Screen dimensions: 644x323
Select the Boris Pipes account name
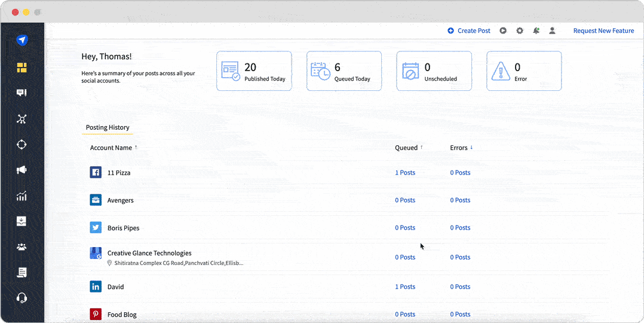tap(123, 228)
